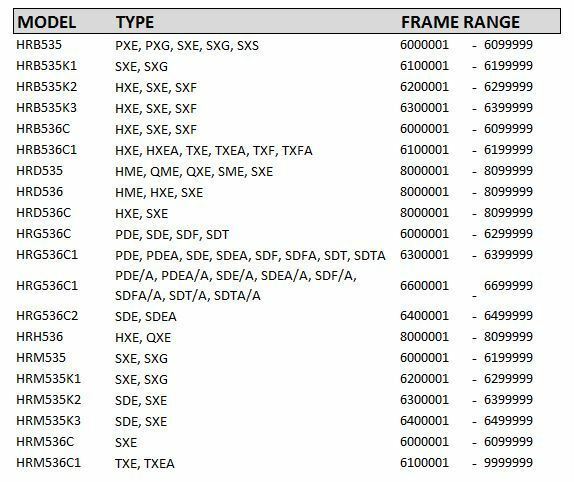Select the HRB535K1 model cell
The width and height of the screenshot is (574, 482).
coord(46,66)
